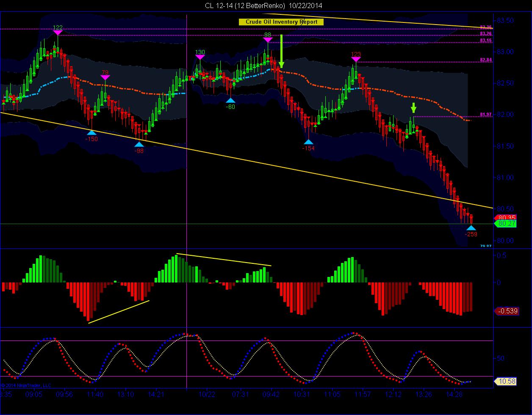This screenshot has width=532, height=415.
Task: Click the 83.00 price axis label
Action: coord(505,52)
